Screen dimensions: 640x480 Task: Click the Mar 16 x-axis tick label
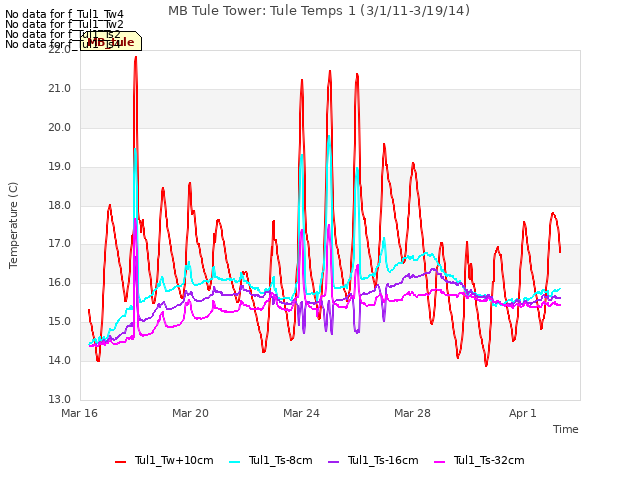[x=80, y=413]
